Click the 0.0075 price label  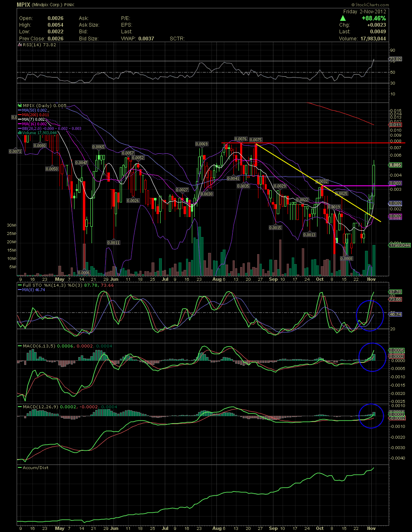point(256,140)
